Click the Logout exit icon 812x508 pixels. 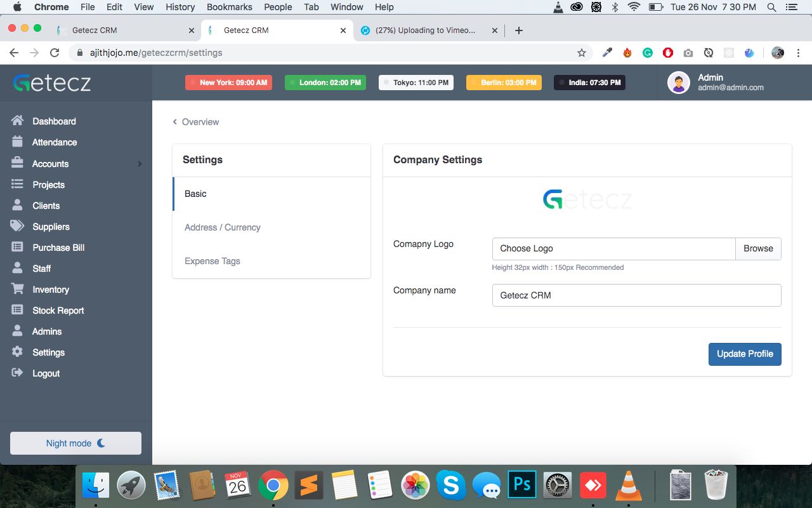pos(17,373)
